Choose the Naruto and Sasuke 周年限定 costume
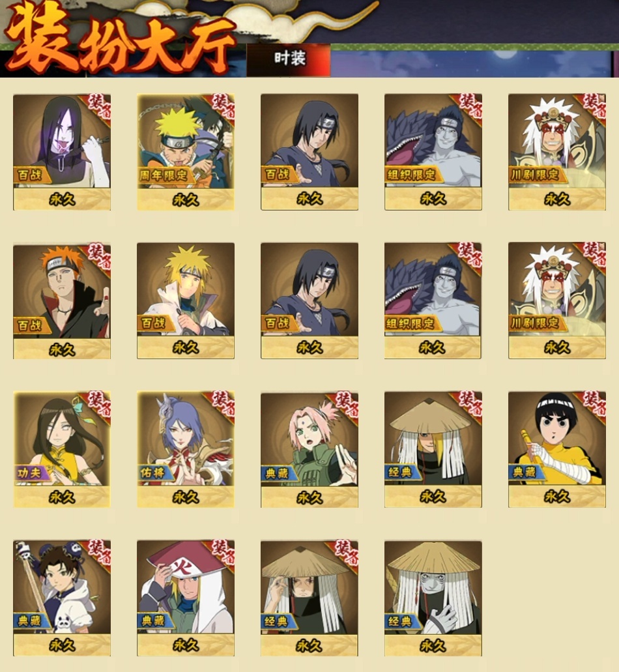This screenshot has width=619, height=672. pyautogui.click(x=186, y=152)
